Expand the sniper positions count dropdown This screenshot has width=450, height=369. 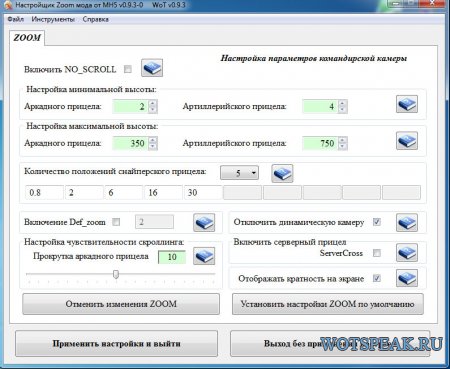pyautogui.click(x=239, y=173)
